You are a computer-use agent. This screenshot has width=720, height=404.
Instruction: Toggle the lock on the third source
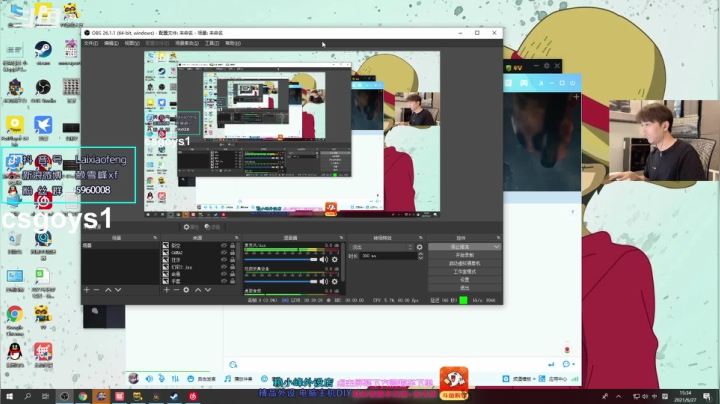pyautogui.click(x=232, y=260)
